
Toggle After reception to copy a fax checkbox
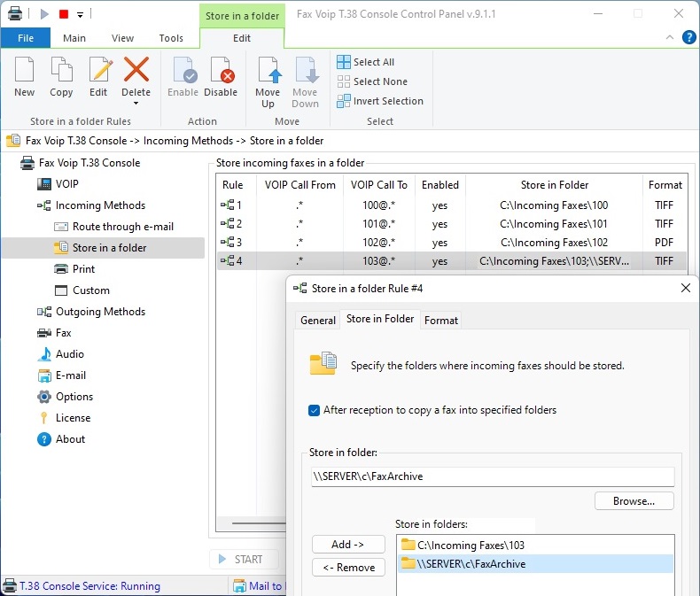pos(314,410)
